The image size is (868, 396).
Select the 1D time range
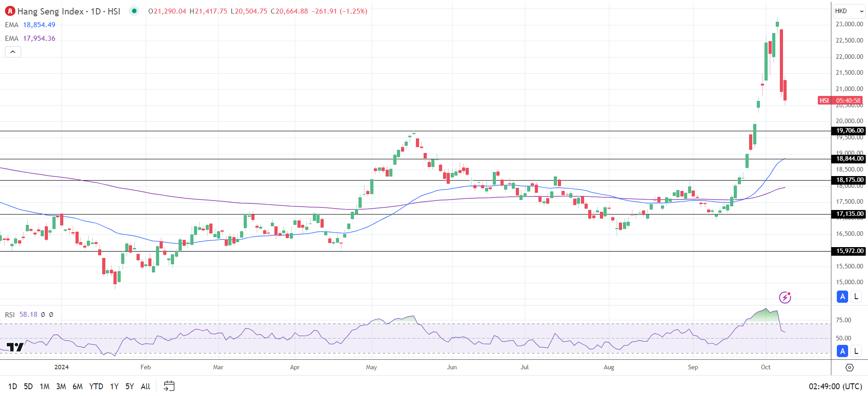(13, 386)
